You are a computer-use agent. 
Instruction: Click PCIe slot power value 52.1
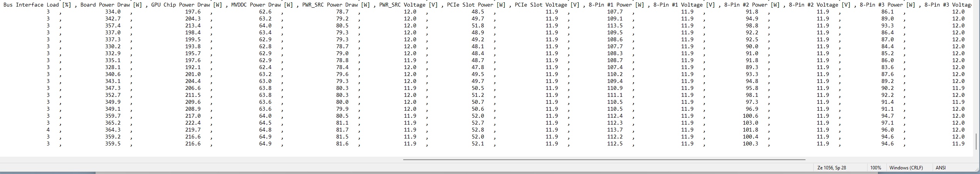coord(478,144)
